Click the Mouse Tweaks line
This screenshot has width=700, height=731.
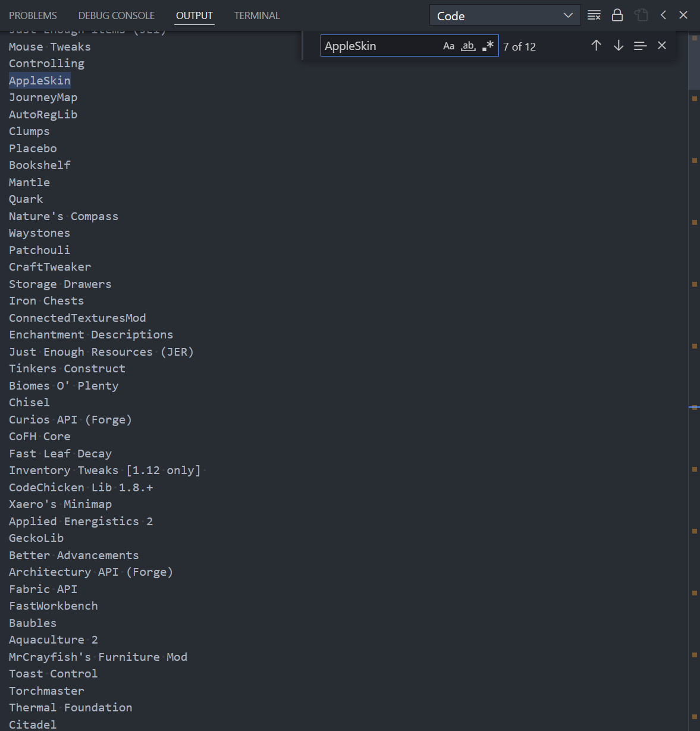50,46
